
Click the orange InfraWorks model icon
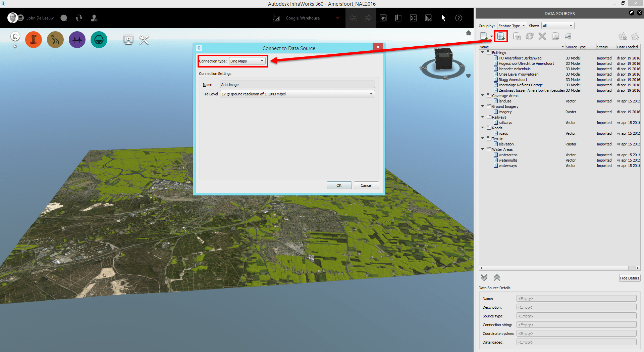(x=34, y=39)
